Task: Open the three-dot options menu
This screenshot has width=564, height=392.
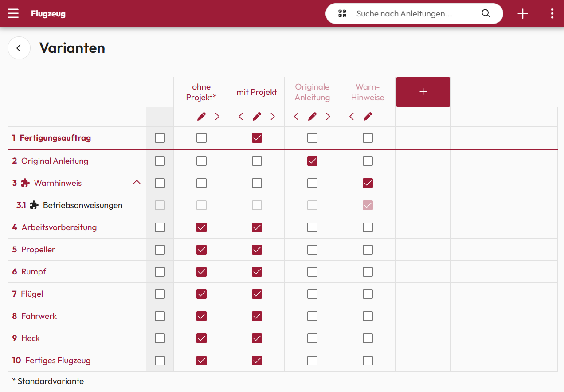Action: point(552,14)
